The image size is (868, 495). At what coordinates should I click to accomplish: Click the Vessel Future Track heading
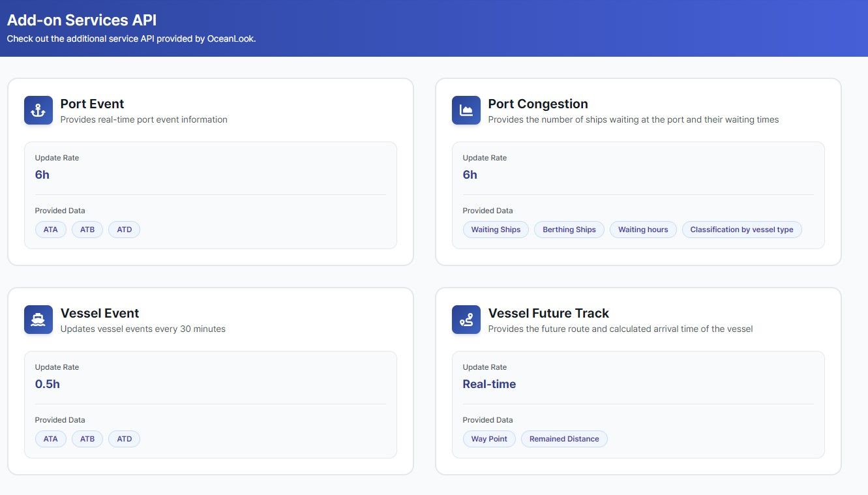coord(548,313)
